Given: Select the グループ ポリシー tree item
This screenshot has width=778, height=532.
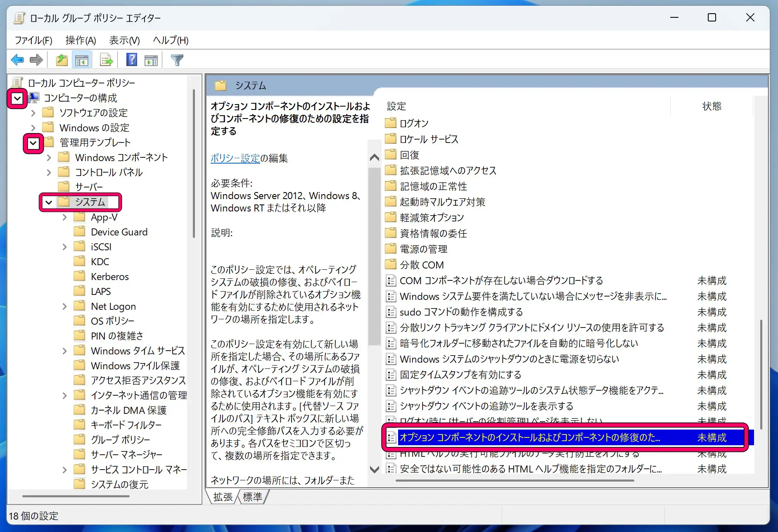Looking at the screenshot, I should pyautogui.click(x=120, y=440).
